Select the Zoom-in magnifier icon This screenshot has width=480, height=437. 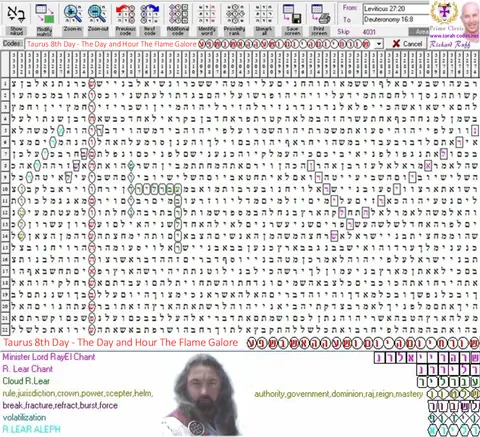(72, 14)
